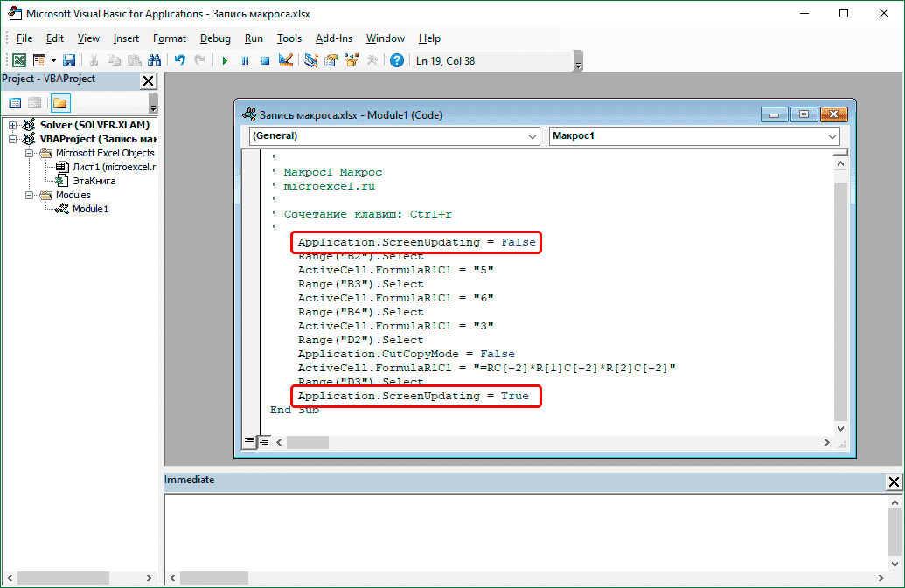This screenshot has width=905, height=588.
Task: Select Module1 in the project tree
Action: pyautogui.click(x=90, y=209)
